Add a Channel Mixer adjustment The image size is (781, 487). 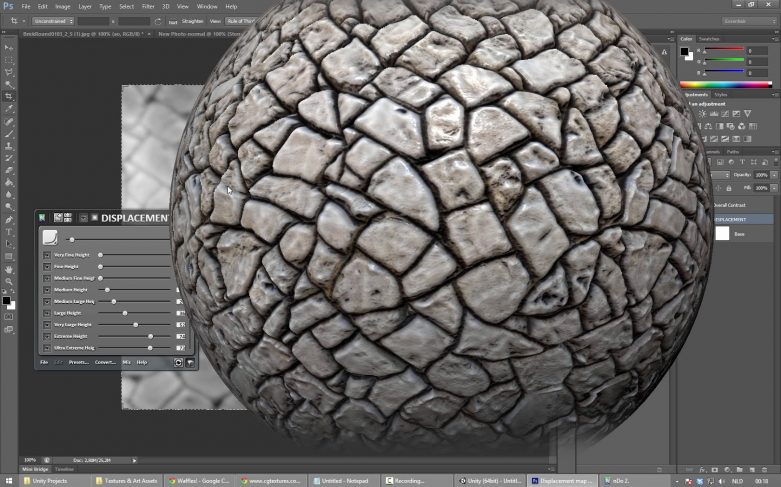pyautogui.click(x=742, y=126)
